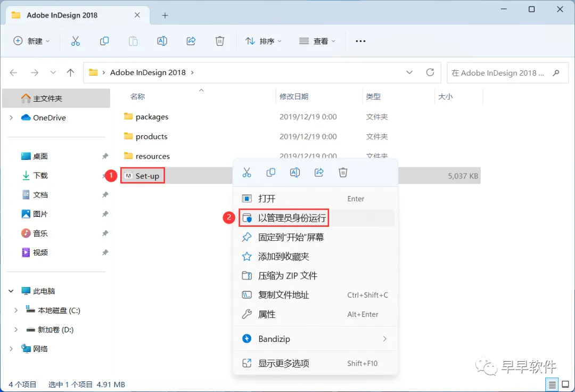Close the Adobe InDesign 2018 tab
575x392 pixels.
point(137,15)
